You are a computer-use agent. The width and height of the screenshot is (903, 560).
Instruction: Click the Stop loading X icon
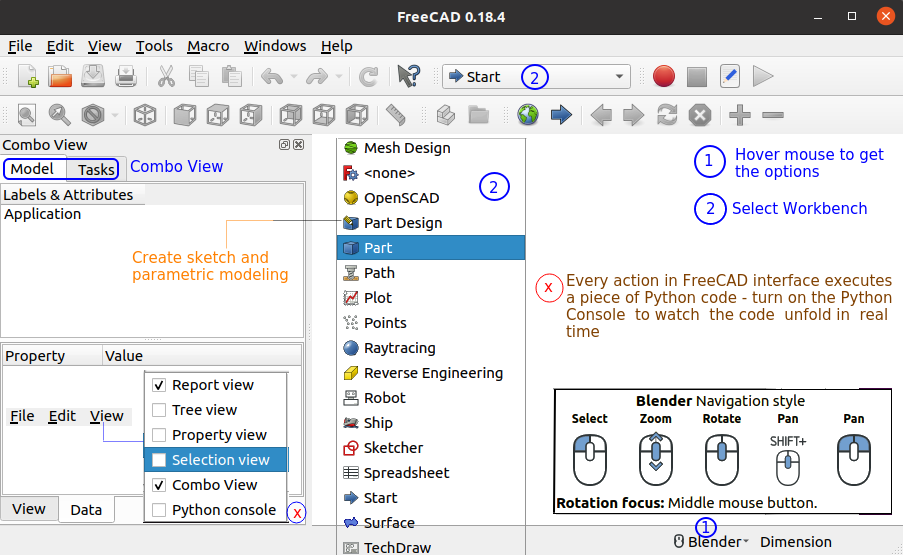pos(700,115)
